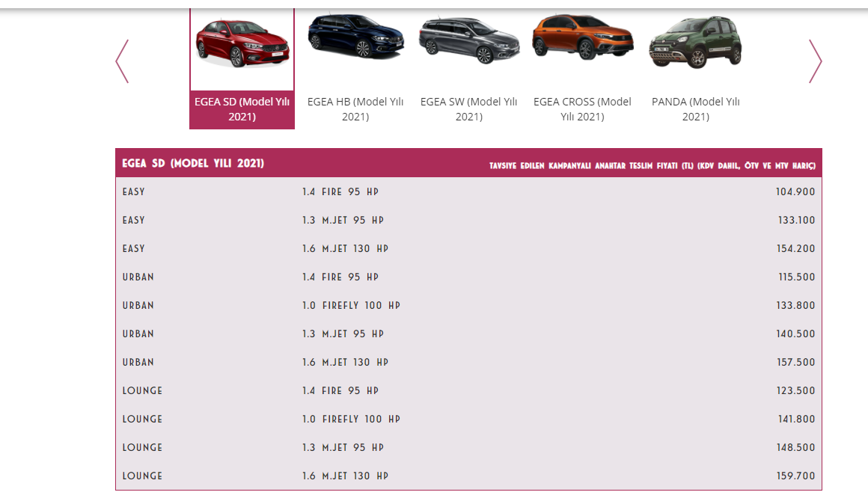The image size is (868, 504).
Task: Click the price header 'Tavsiye edilen kampanyalı anahtar teslim fiyatı'
Action: 652,165
